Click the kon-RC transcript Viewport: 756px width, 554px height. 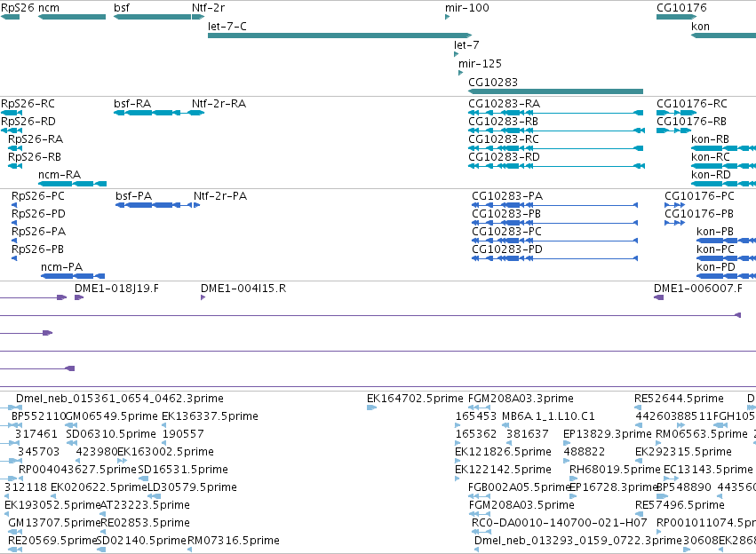[x=710, y=157]
